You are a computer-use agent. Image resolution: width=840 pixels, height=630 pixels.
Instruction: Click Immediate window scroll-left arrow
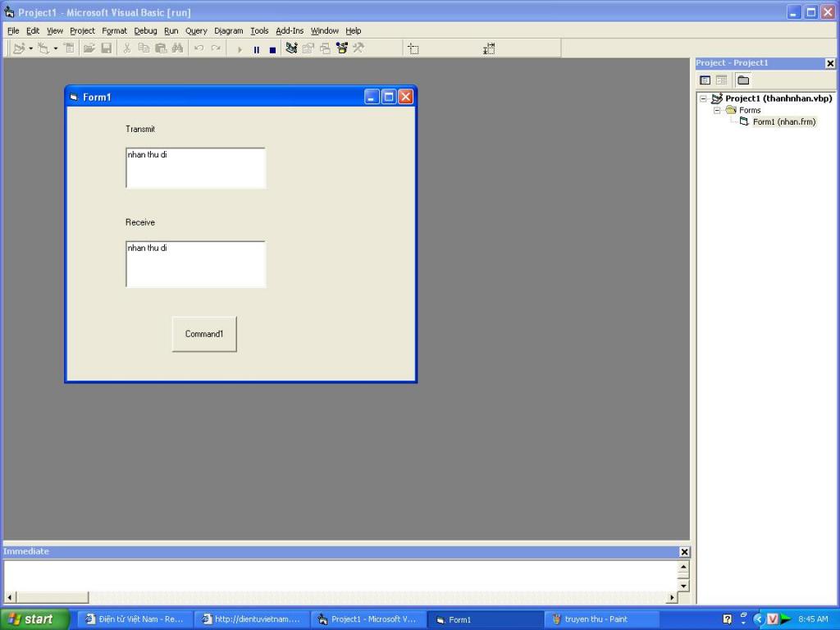coord(10,597)
